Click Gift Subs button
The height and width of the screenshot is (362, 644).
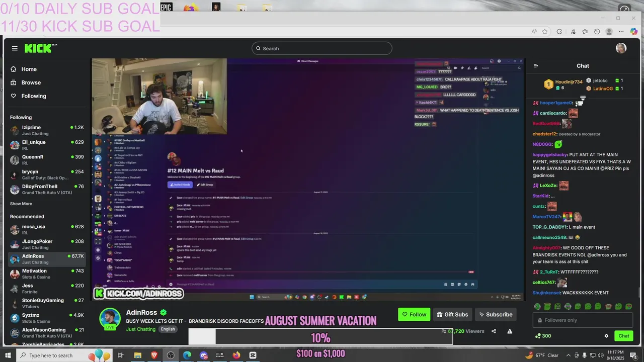pos(452,315)
